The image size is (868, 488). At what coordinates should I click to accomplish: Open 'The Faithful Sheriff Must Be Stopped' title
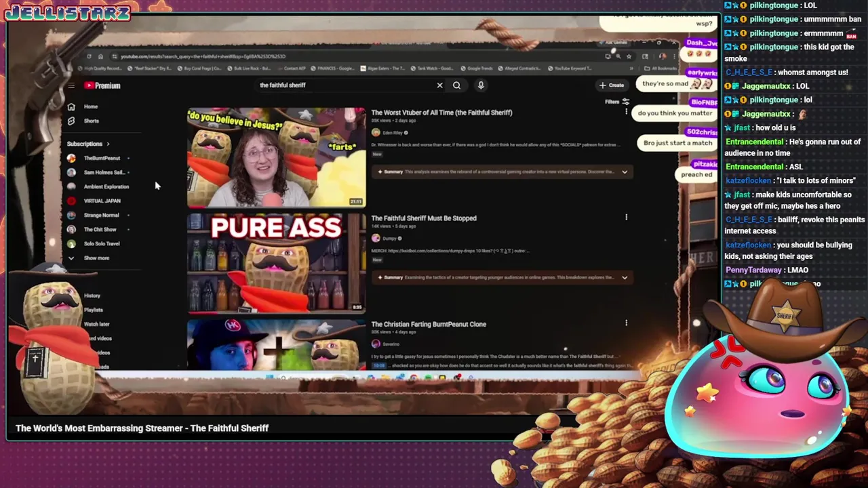[424, 218]
